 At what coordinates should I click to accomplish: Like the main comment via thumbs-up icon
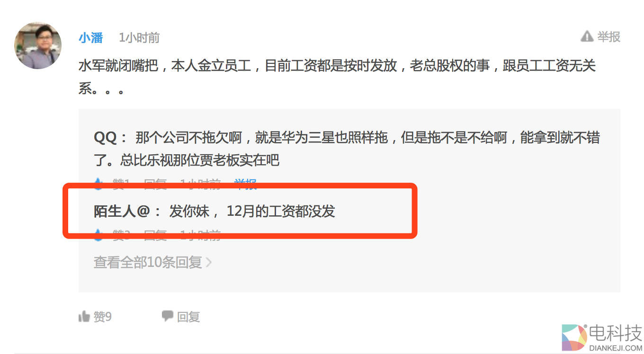point(84,316)
